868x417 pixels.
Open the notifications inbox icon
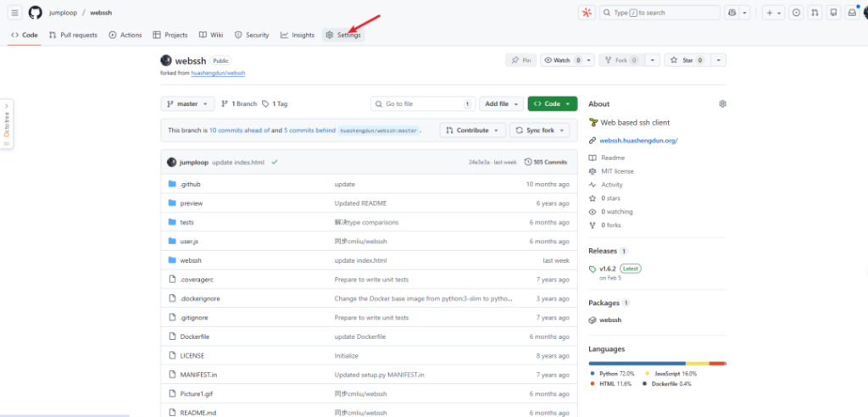pyautogui.click(x=853, y=13)
